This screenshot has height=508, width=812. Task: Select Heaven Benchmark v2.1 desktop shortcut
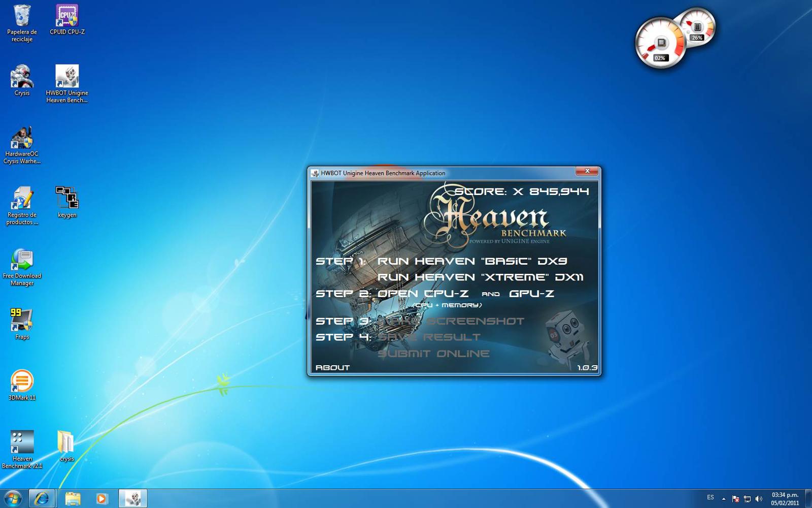pos(22,450)
